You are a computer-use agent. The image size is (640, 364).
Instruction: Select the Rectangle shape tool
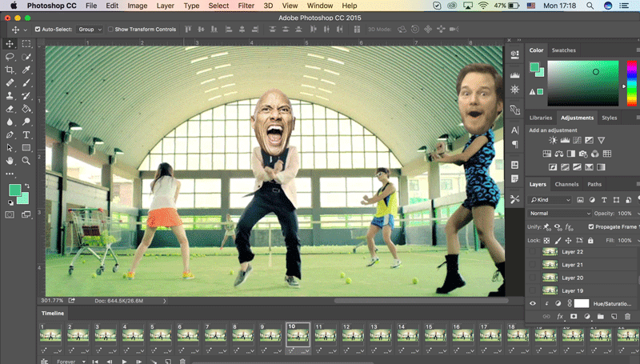pos(26,148)
